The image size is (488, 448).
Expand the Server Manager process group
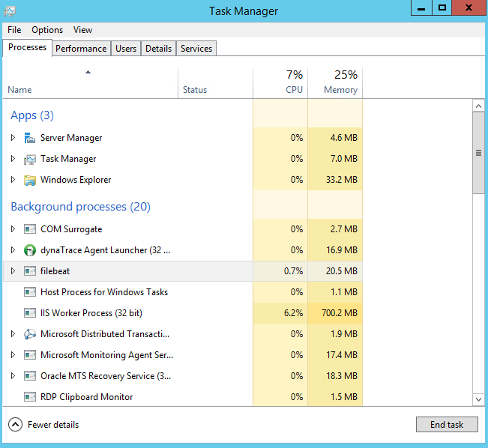click(x=13, y=138)
